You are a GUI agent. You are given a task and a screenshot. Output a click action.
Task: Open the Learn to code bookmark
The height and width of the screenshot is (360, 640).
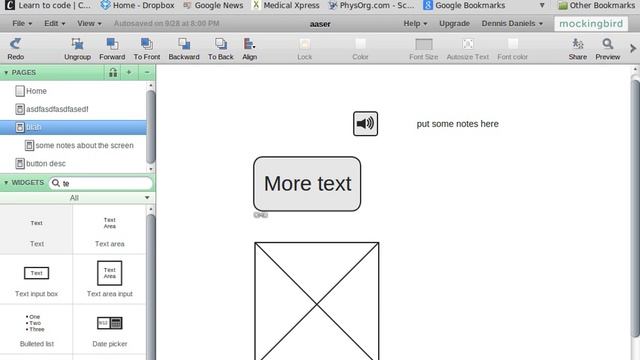[x=48, y=5]
